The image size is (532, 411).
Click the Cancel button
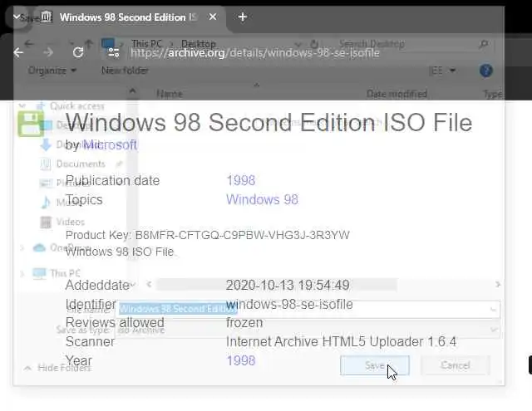point(456,365)
